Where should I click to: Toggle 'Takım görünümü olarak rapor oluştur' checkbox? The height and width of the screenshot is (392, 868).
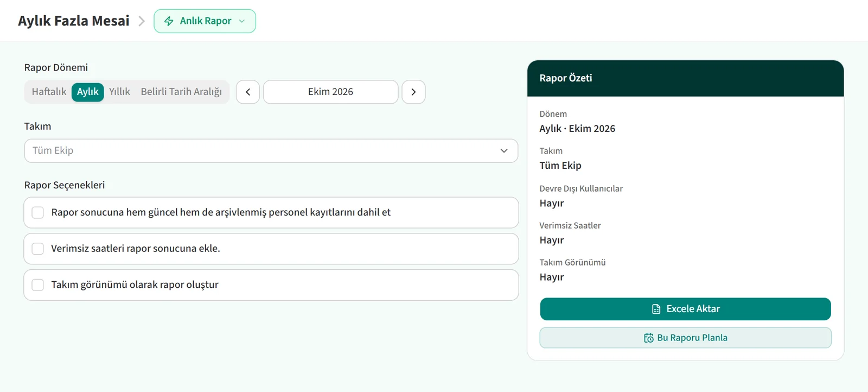point(38,285)
